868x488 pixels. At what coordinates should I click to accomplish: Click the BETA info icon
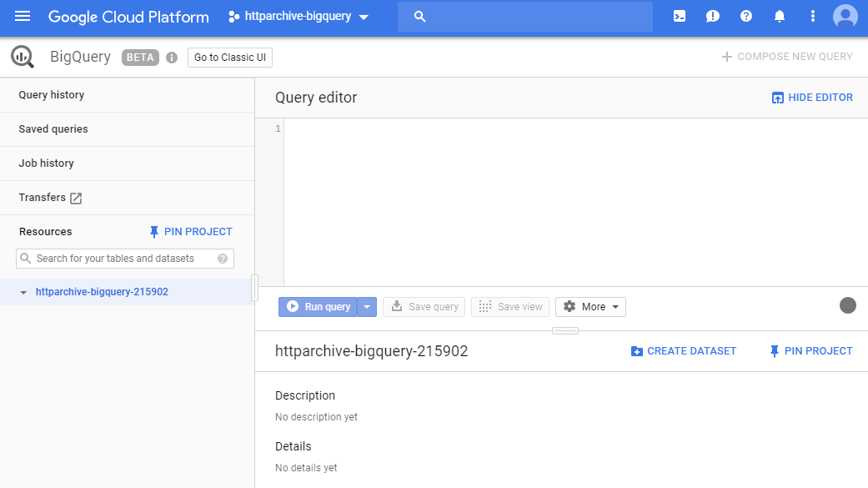(x=172, y=58)
